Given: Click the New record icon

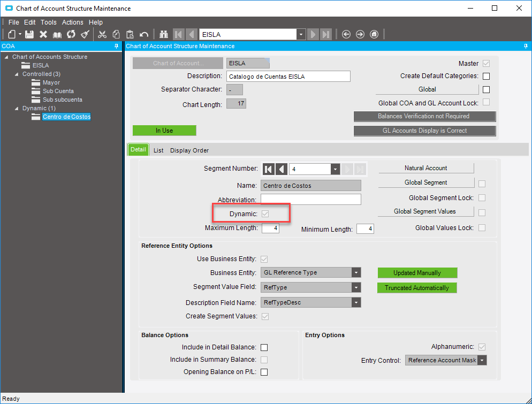Looking at the screenshot, I should pyautogui.click(x=12, y=34).
